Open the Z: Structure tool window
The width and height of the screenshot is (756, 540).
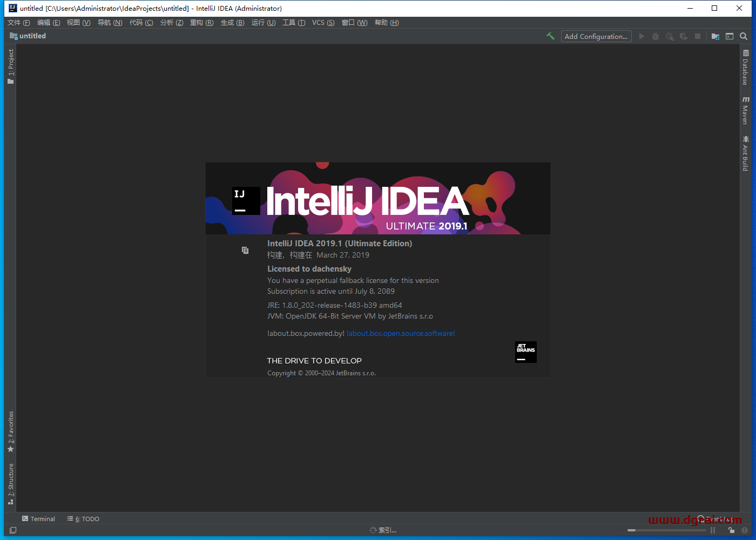pos(10,484)
